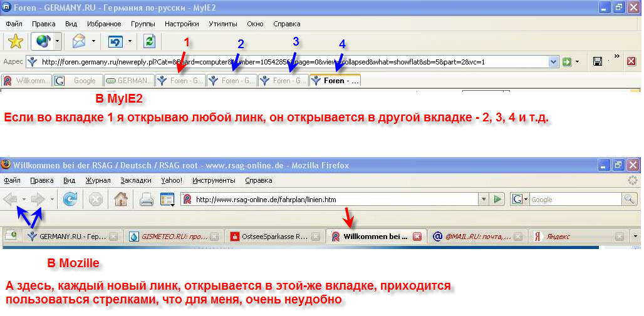This screenshot has width=644, height=316.
Task: Open the dropdown beside MyIE2's Go button
Action: (x=577, y=63)
